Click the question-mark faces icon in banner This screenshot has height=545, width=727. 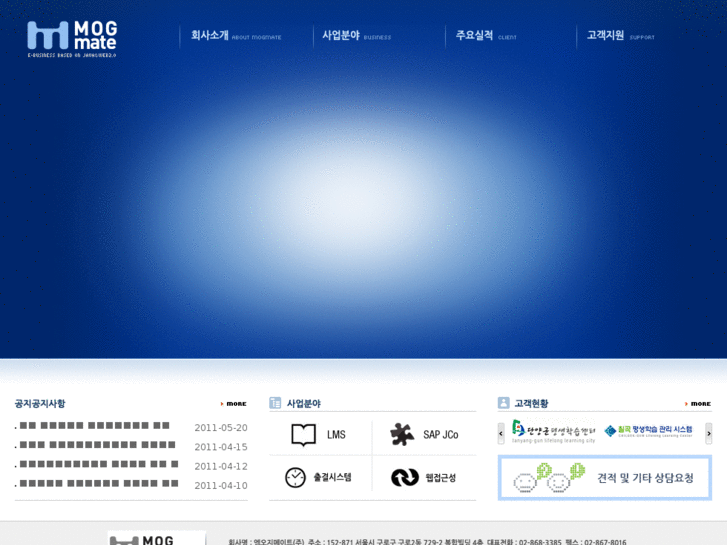549,478
